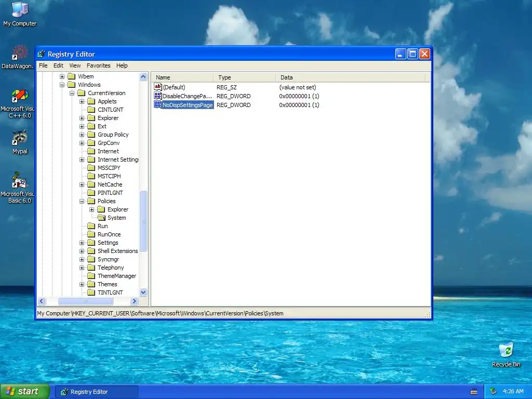
Task: Click the RunOnce folder icon
Action: pyautogui.click(x=91, y=234)
